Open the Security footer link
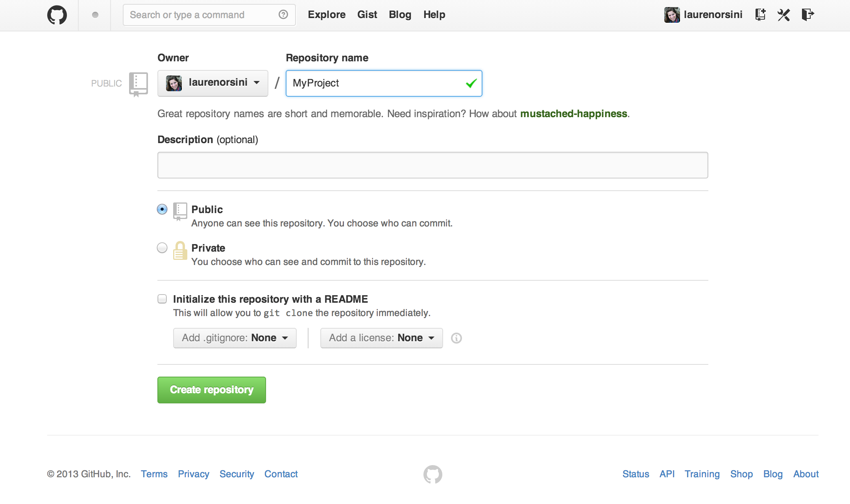This screenshot has height=504, width=850. (x=237, y=474)
